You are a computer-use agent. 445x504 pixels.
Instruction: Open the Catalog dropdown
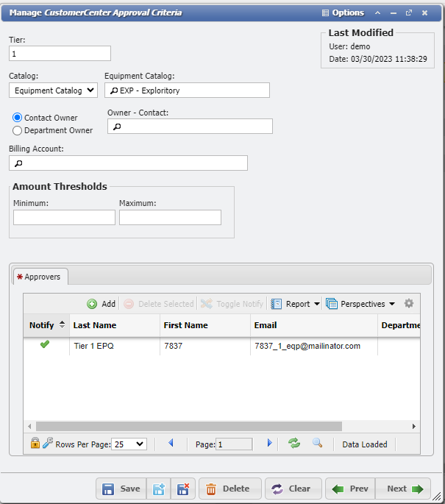(53, 90)
